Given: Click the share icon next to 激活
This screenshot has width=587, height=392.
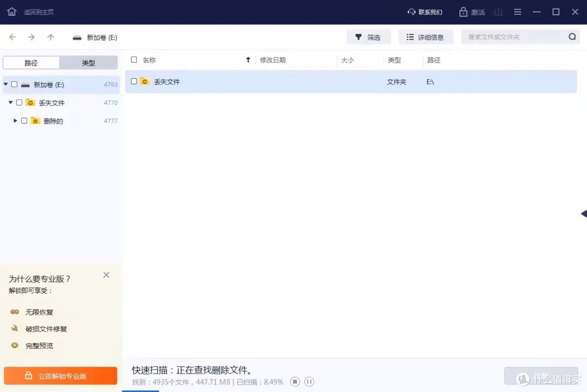Looking at the screenshot, I should [x=498, y=12].
